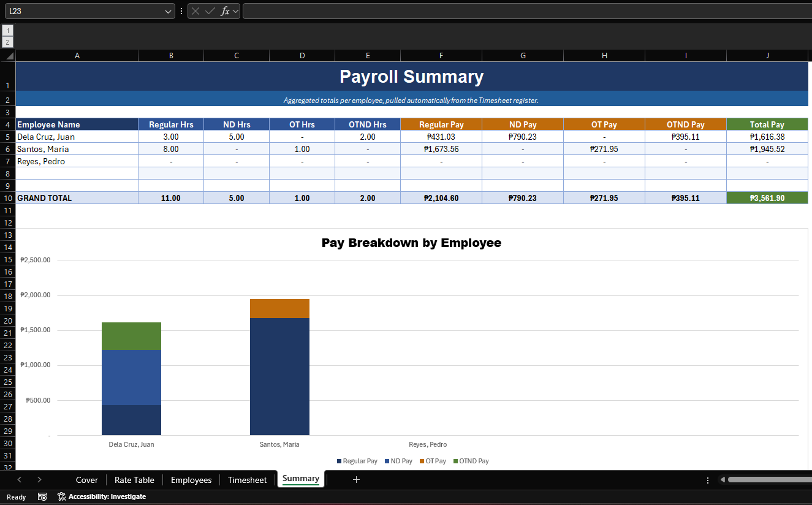Image resolution: width=812 pixels, height=505 pixels.
Task: Click the horizontal scroll left arrow
Action: [x=723, y=480]
